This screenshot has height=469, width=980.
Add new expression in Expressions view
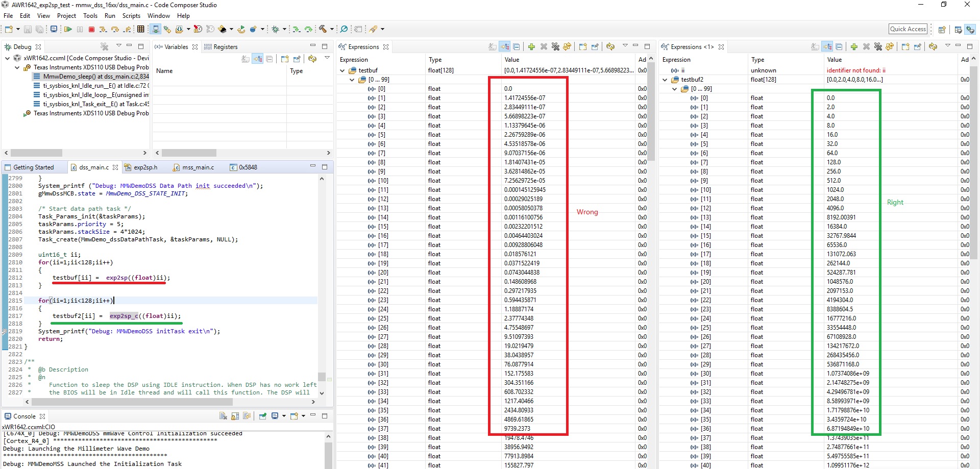(x=531, y=47)
